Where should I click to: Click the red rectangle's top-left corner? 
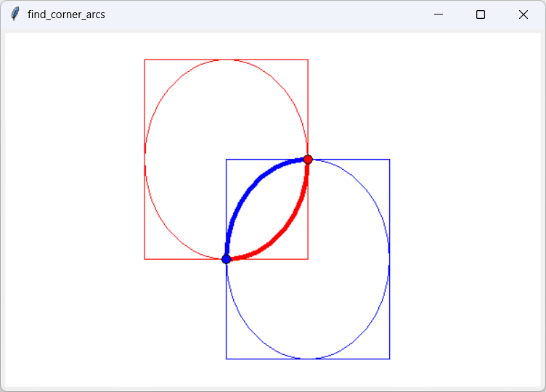(144, 60)
